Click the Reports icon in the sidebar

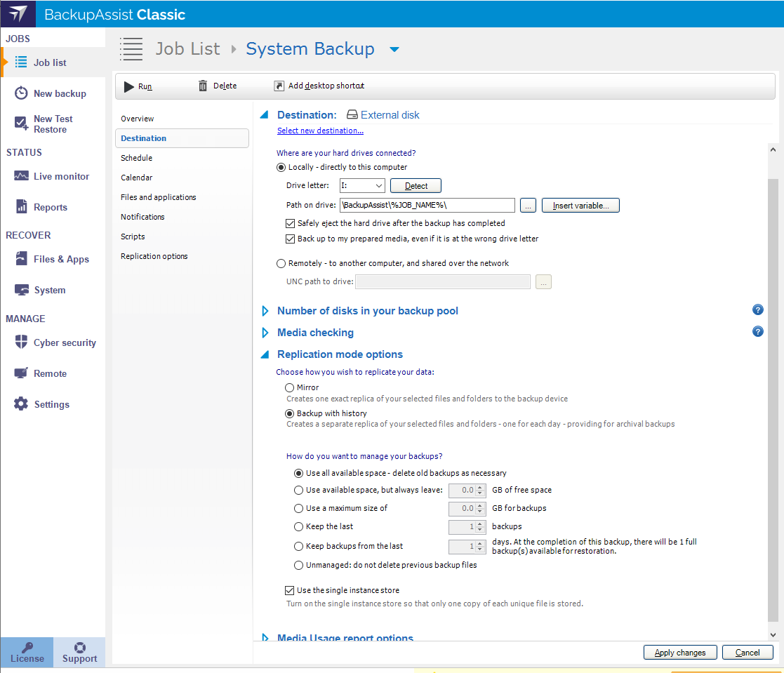coord(22,207)
